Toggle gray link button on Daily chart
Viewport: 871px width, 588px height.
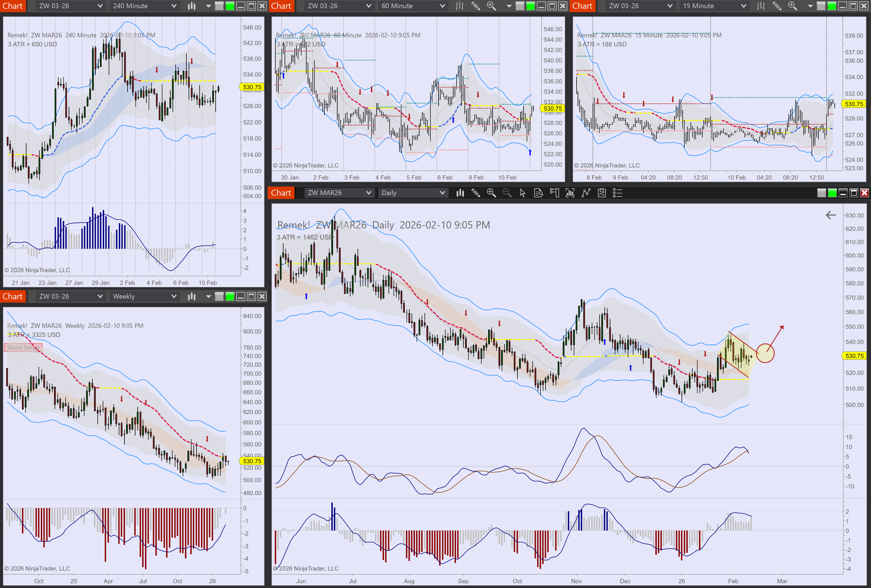click(822, 193)
